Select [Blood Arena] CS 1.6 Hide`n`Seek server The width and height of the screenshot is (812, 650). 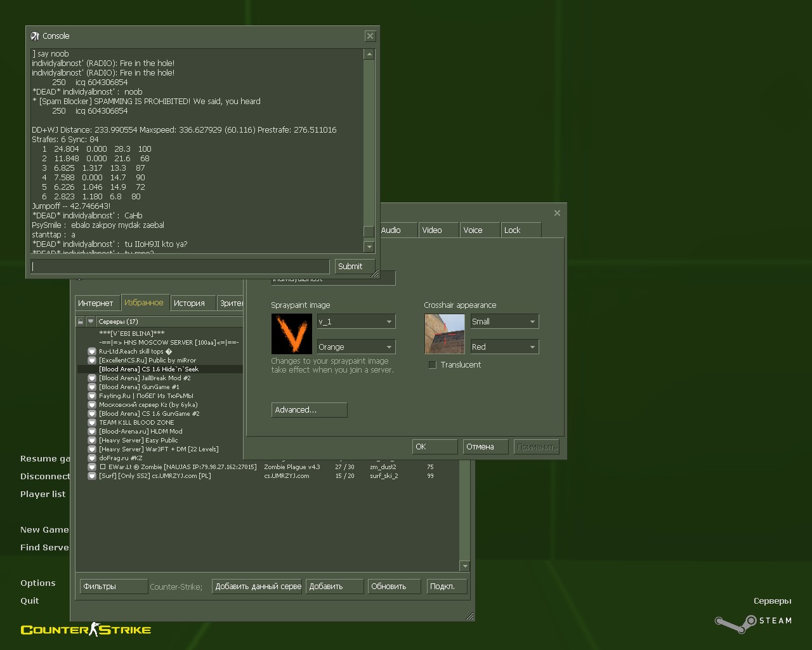[160, 369]
